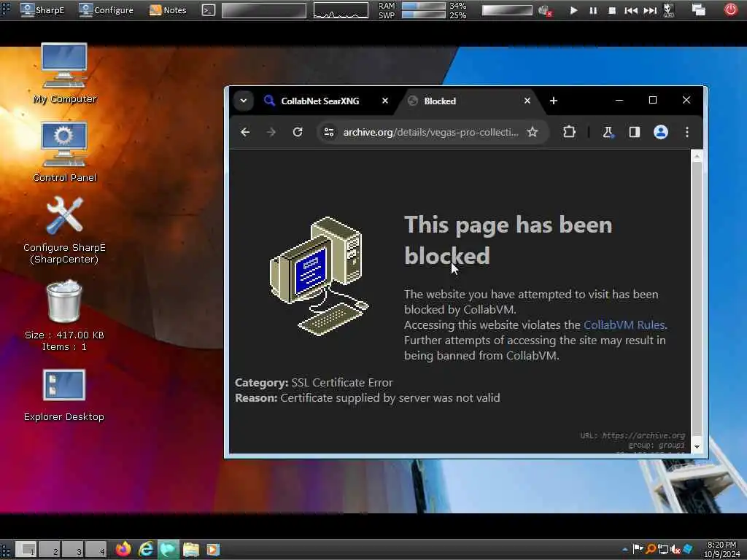Click the alien media player icon

click(x=669, y=10)
